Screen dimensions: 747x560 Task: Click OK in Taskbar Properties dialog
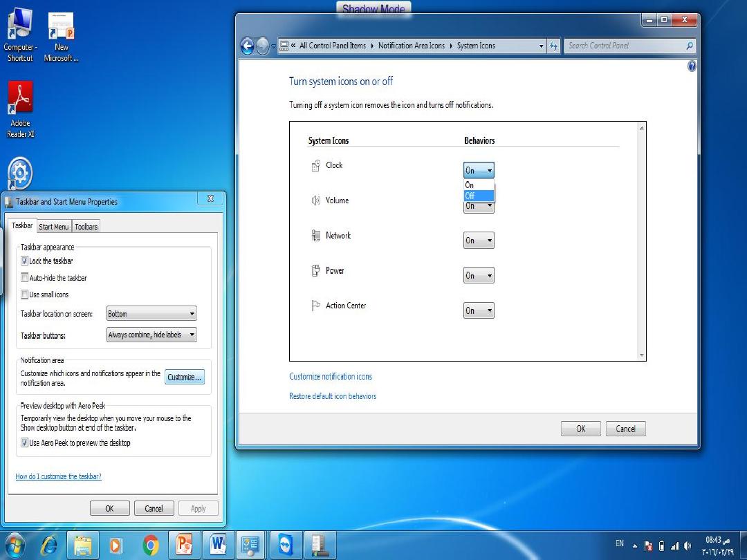(x=109, y=509)
